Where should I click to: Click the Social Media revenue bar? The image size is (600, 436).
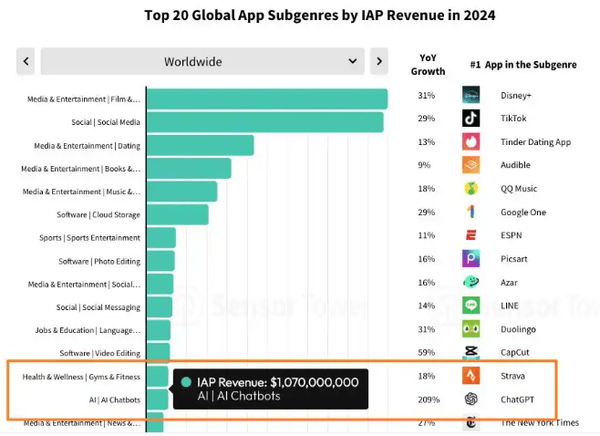coord(265,122)
